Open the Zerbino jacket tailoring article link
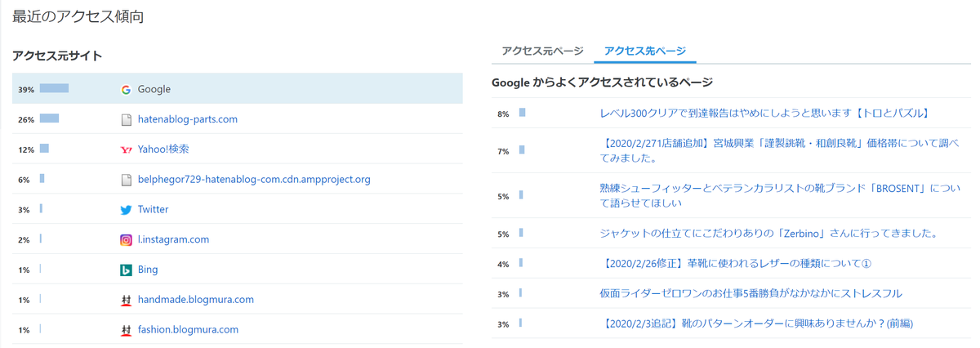 (x=769, y=234)
